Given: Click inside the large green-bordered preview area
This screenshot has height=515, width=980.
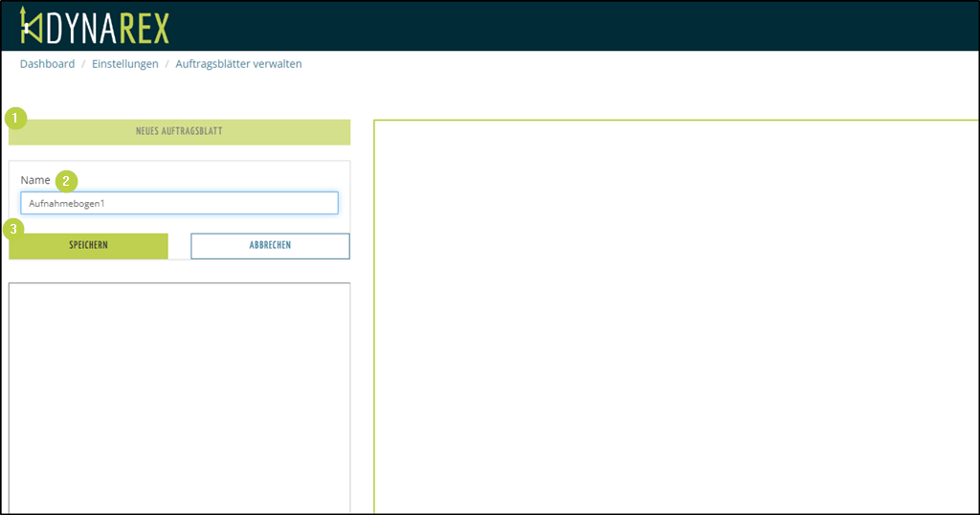Looking at the screenshot, I should 675,316.
